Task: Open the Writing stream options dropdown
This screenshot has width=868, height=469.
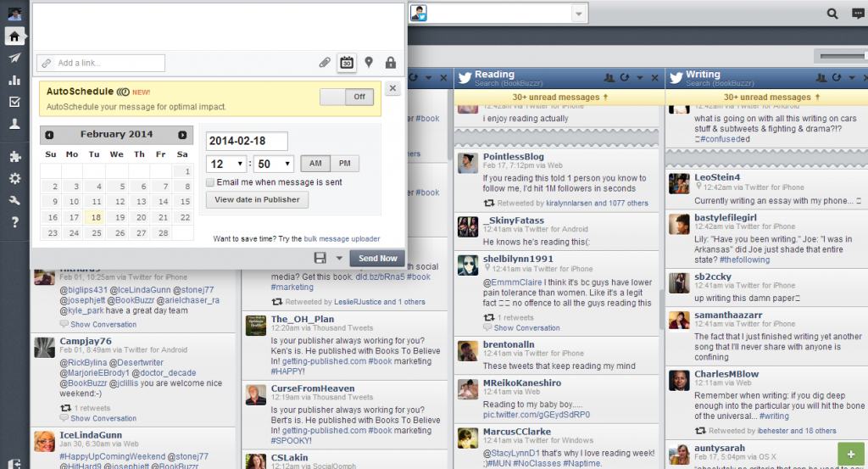Action: (x=852, y=78)
